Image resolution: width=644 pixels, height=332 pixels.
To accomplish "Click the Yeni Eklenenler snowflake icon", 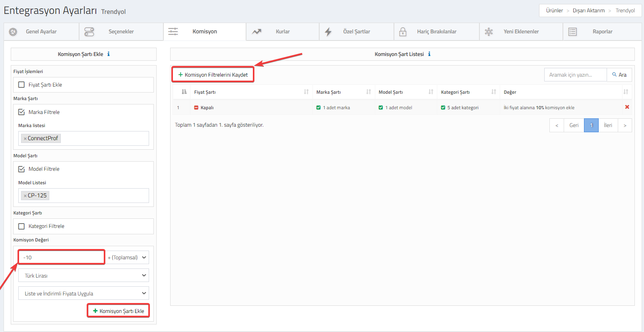I will pos(489,32).
